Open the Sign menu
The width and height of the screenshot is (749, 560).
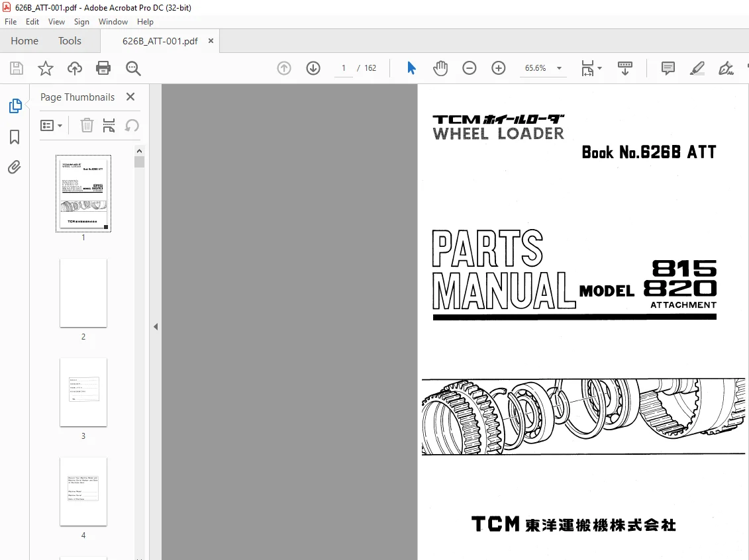tap(81, 22)
